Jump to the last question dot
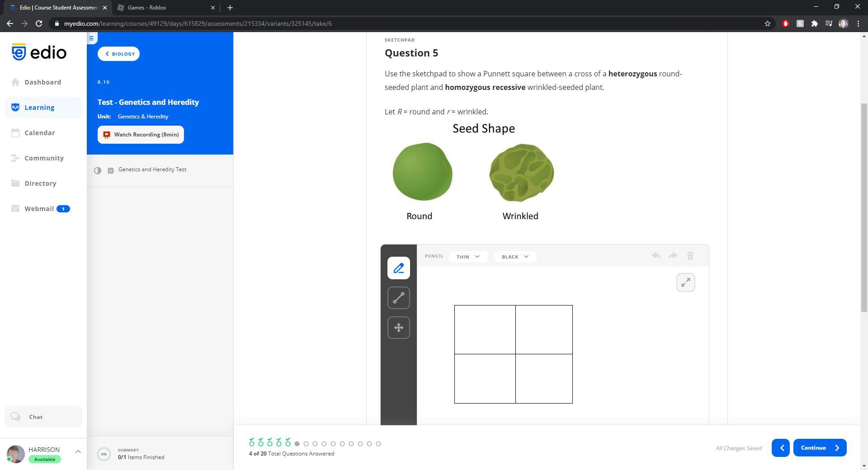This screenshot has width=868, height=470. (x=378, y=444)
